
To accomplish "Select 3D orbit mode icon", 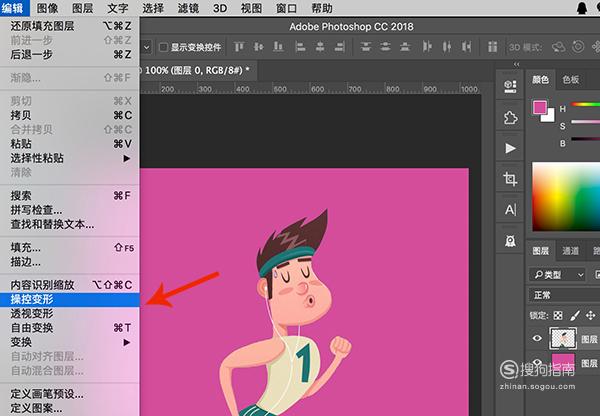I will [558, 47].
